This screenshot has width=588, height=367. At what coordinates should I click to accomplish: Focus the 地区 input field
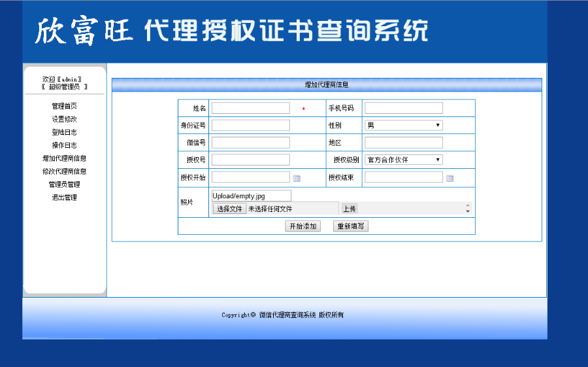click(404, 143)
